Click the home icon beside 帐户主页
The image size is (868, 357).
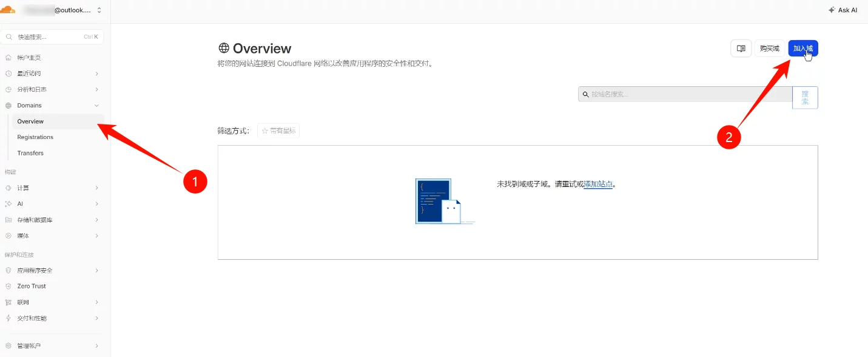point(8,58)
